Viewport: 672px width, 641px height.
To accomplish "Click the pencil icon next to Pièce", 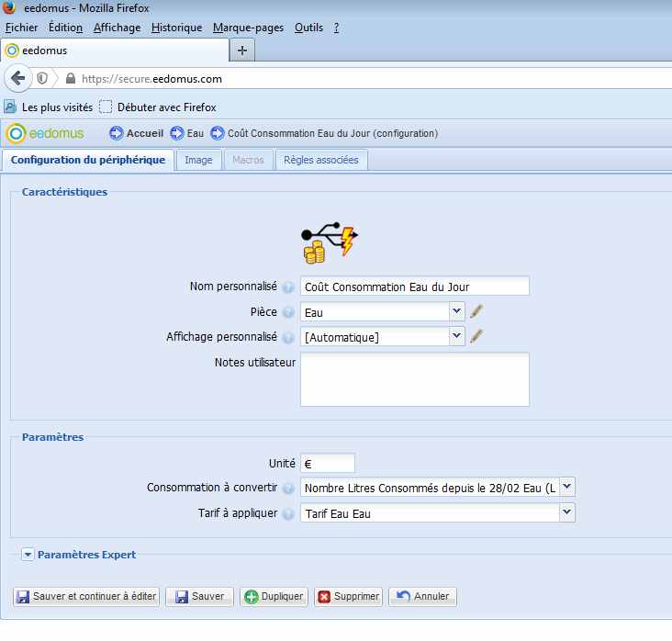I will [476, 312].
